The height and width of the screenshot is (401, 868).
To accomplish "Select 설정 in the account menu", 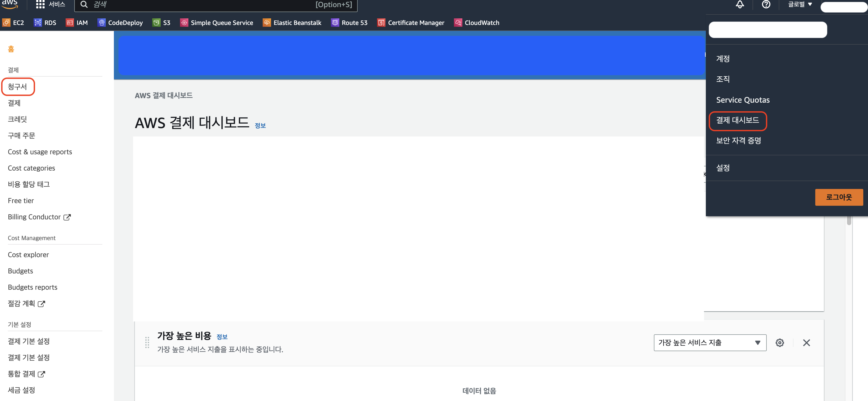I will point(723,168).
